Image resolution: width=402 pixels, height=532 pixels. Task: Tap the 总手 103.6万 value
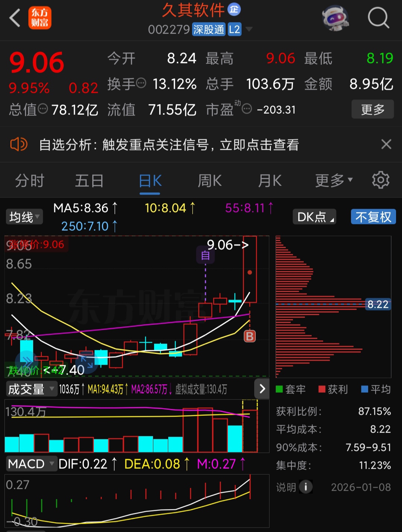[x=270, y=84]
